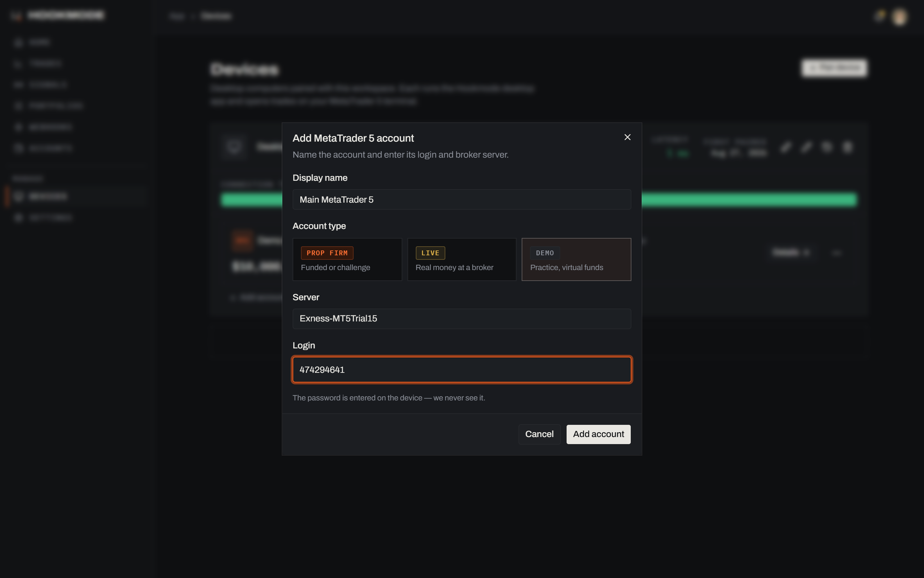This screenshot has height=578, width=924.
Task: Select the Live account type
Action: click(462, 259)
